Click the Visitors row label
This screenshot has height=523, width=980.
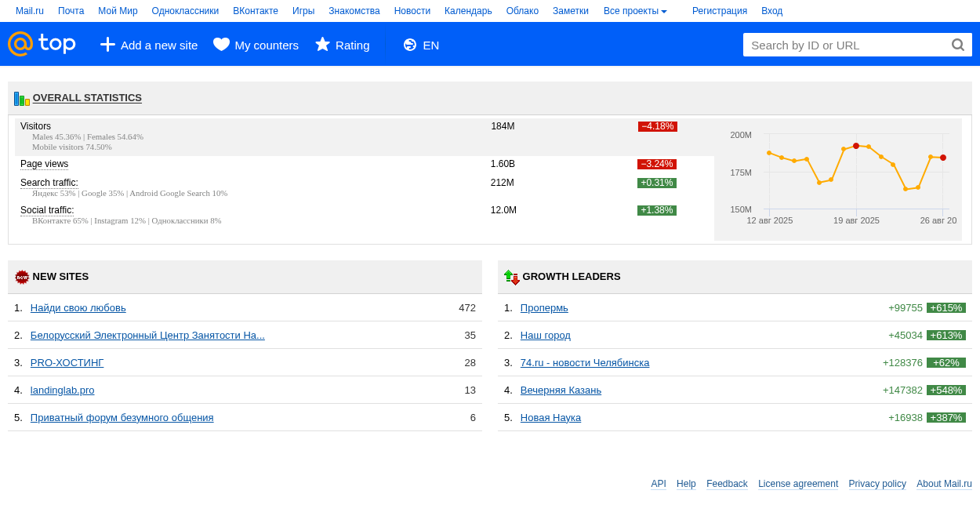click(35, 126)
